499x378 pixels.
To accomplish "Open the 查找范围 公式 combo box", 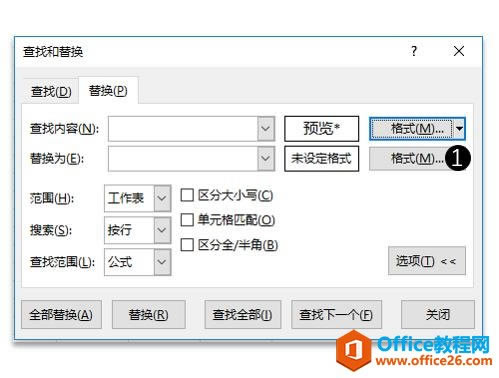I will tap(138, 262).
